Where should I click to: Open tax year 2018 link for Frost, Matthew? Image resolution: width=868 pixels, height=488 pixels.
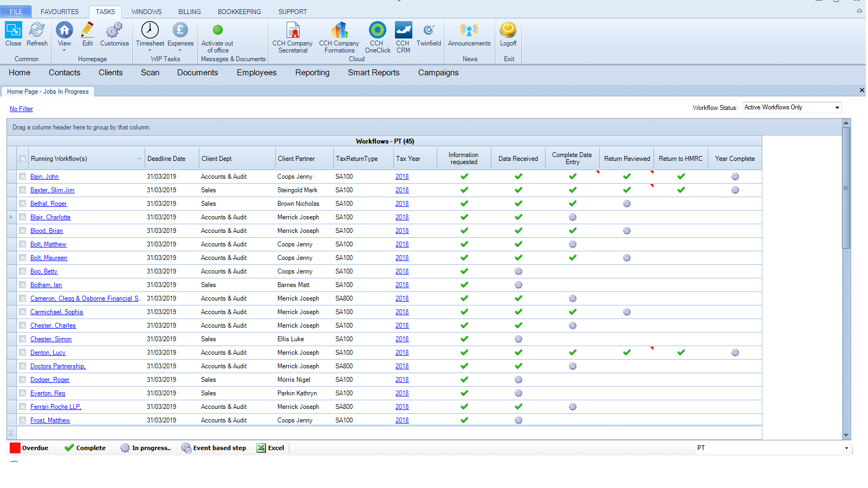pyautogui.click(x=402, y=420)
